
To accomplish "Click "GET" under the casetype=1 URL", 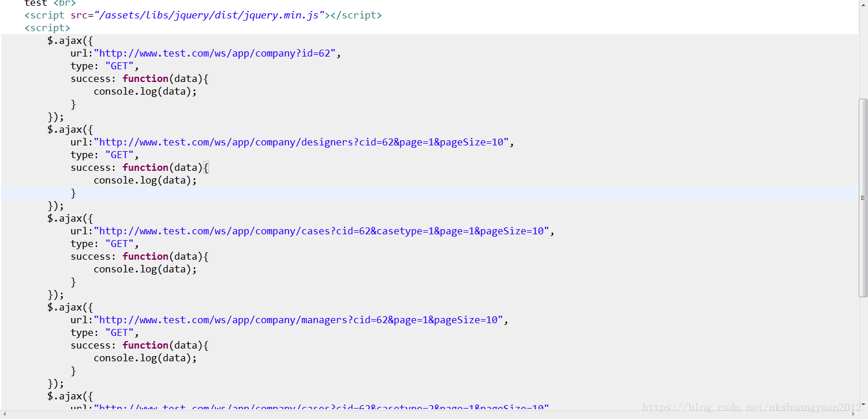I will (119, 244).
